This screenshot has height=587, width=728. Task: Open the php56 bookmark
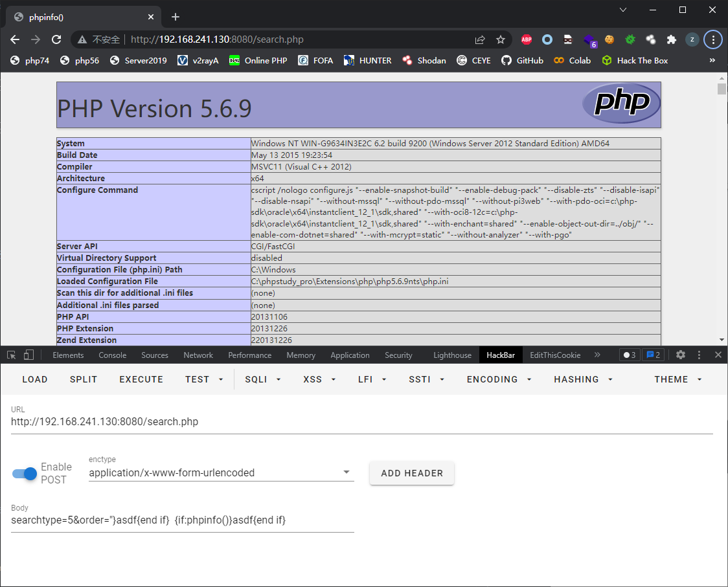[x=80, y=60]
